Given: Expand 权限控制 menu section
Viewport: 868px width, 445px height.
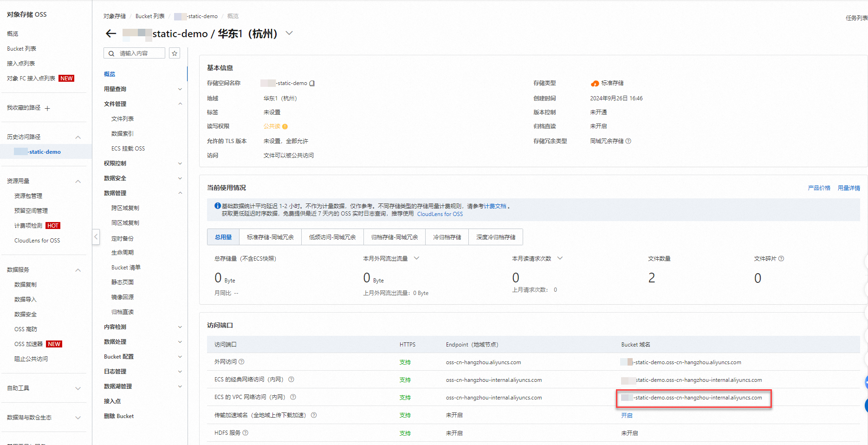Looking at the screenshot, I should [x=180, y=164].
